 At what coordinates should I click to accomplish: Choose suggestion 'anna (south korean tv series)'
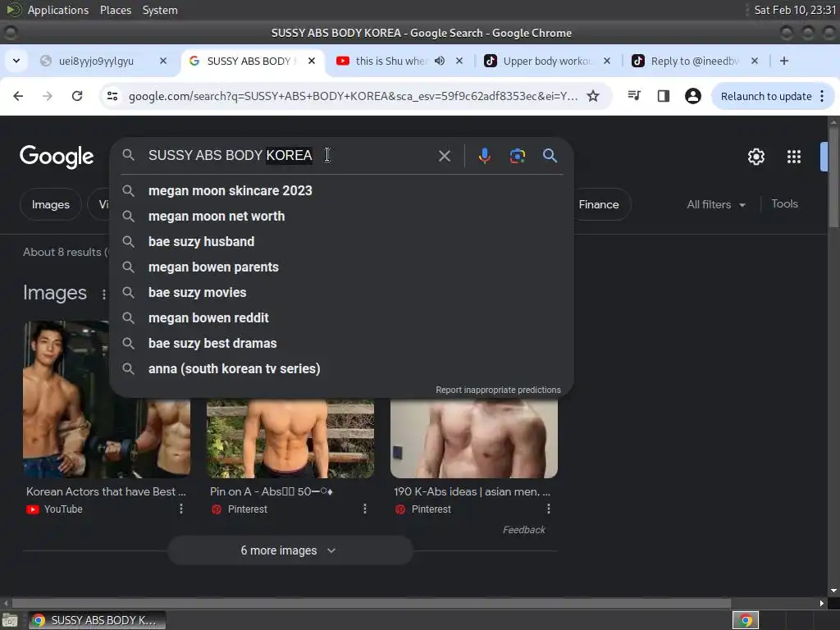(341, 368)
